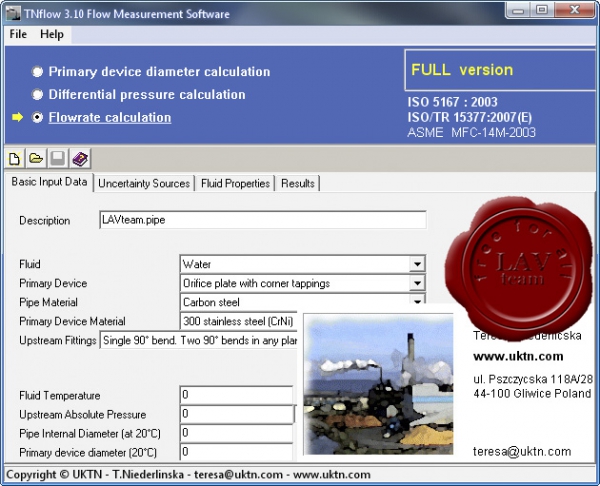Click the TNflow application title bar icon

click(13, 14)
